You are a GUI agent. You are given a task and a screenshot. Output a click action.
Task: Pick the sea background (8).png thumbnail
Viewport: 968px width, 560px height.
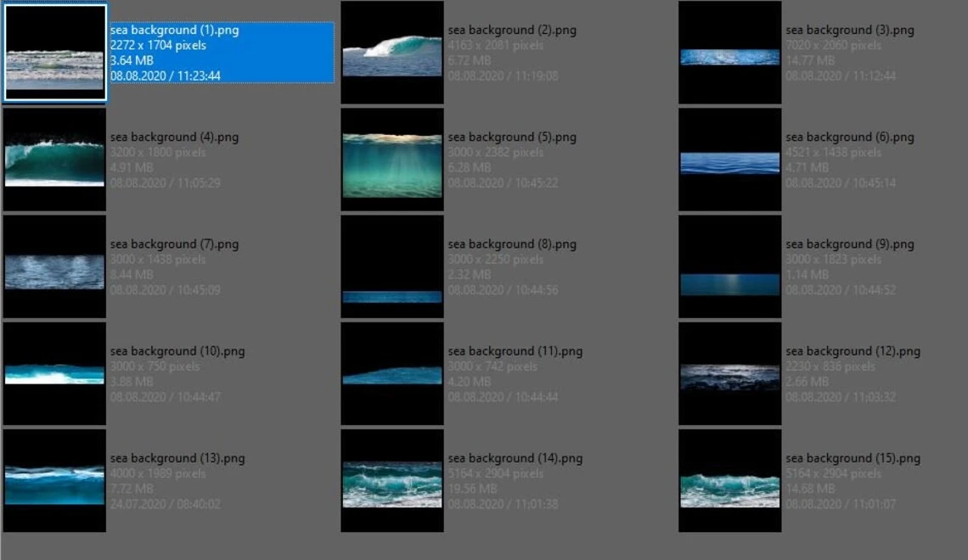[392, 266]
